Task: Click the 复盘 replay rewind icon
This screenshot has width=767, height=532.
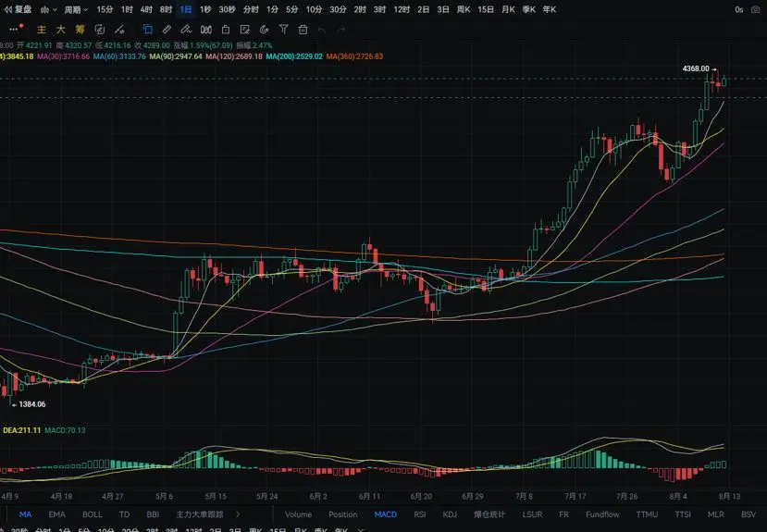Action: point(7,9)
